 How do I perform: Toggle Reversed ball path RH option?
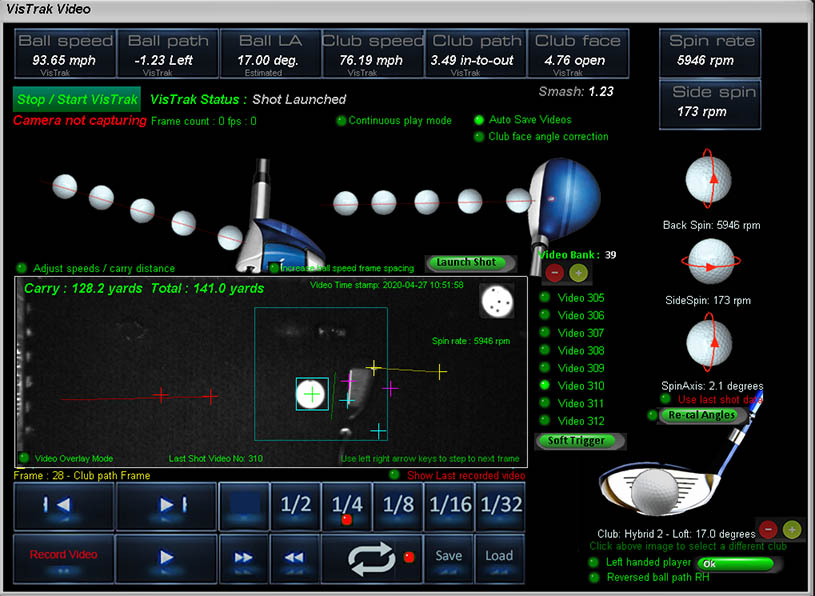coord(593,577)
